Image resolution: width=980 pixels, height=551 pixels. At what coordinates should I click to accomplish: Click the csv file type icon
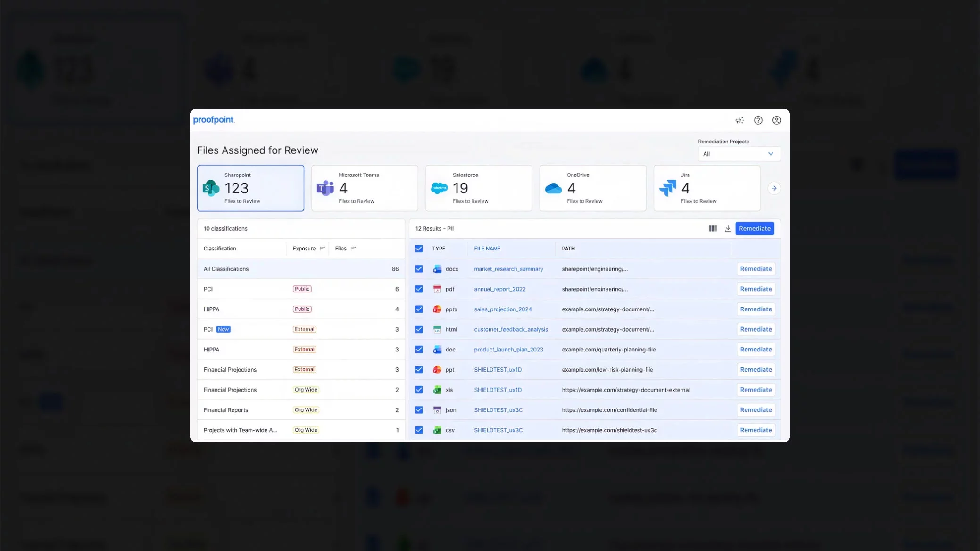pos(437,430)
